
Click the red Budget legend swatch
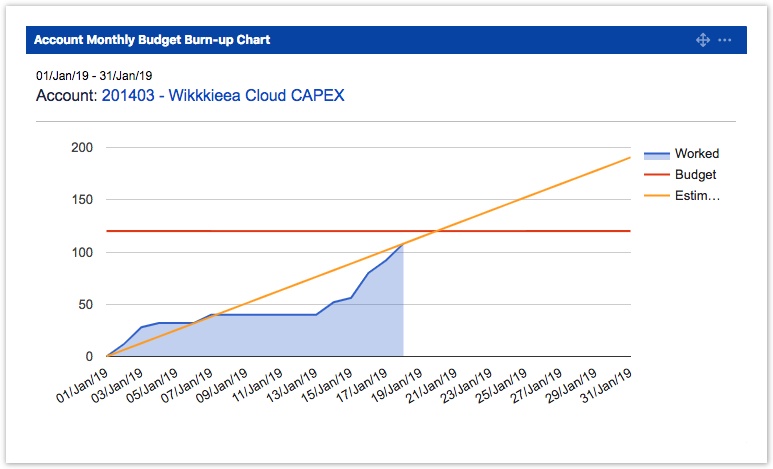(655, 175)
